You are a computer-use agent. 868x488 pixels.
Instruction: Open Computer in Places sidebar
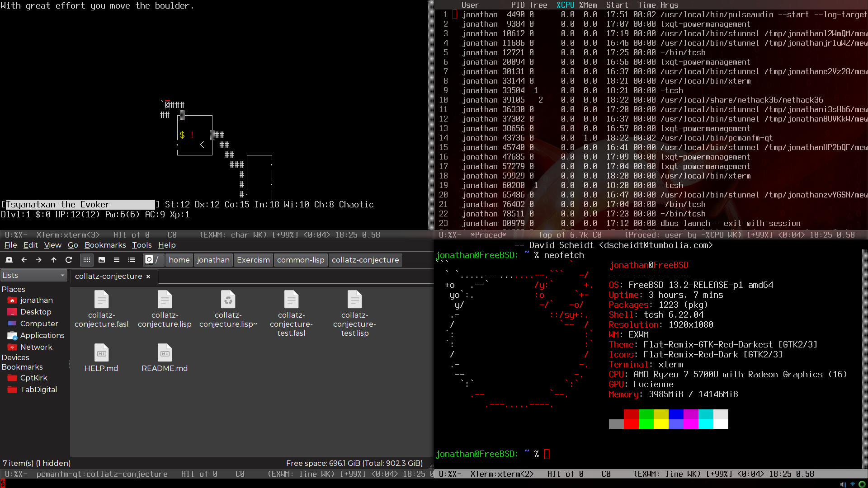[x=33, y=324]
